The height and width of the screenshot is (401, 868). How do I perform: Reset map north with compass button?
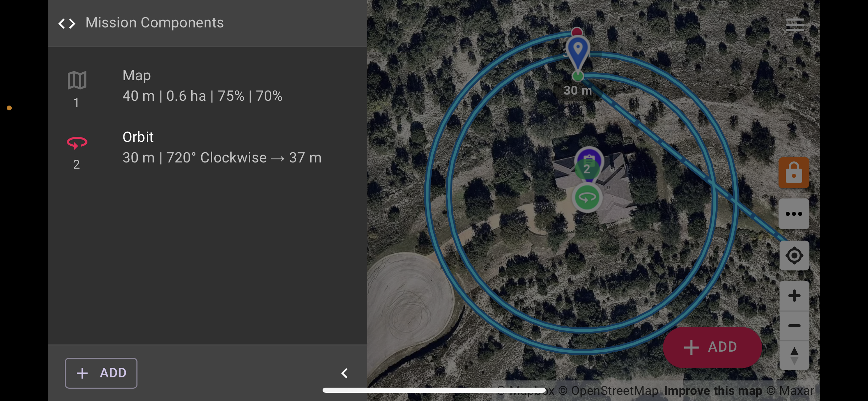click(794, 356)
